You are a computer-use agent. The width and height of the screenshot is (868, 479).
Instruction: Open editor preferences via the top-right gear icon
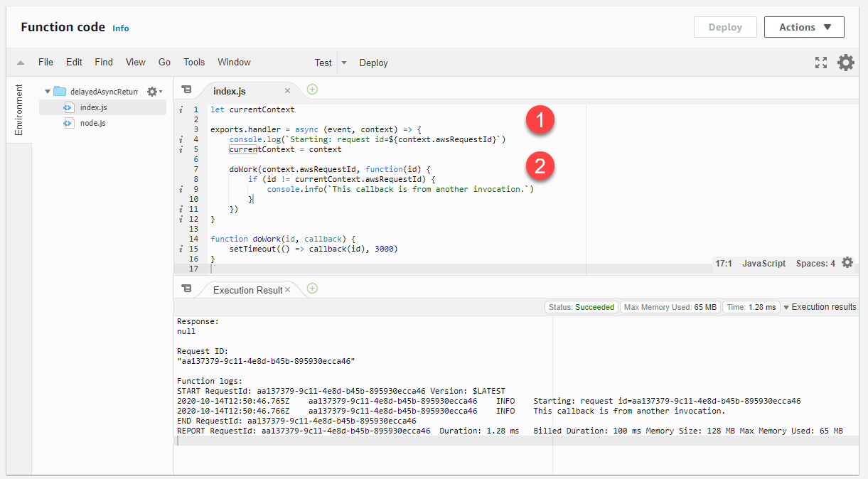click(845, 63)
